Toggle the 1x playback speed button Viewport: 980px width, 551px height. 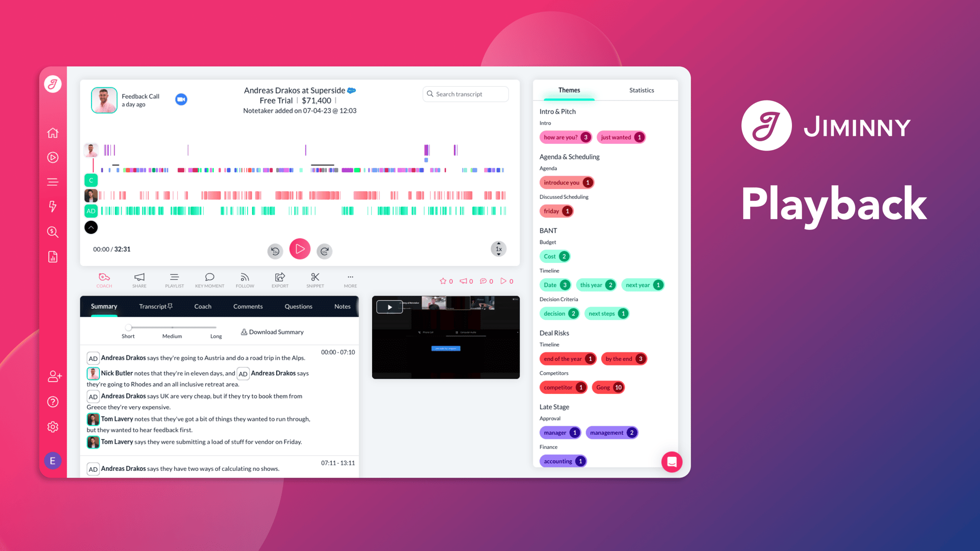(x=498, y=249)
